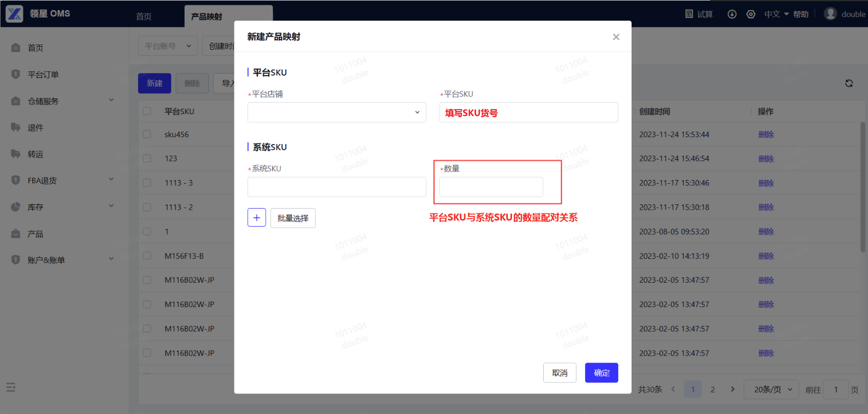Check the row checkbox for 1113 - 2
This screenshot has height=414, width=868.
pyautogui.click(x=147, y=207)
